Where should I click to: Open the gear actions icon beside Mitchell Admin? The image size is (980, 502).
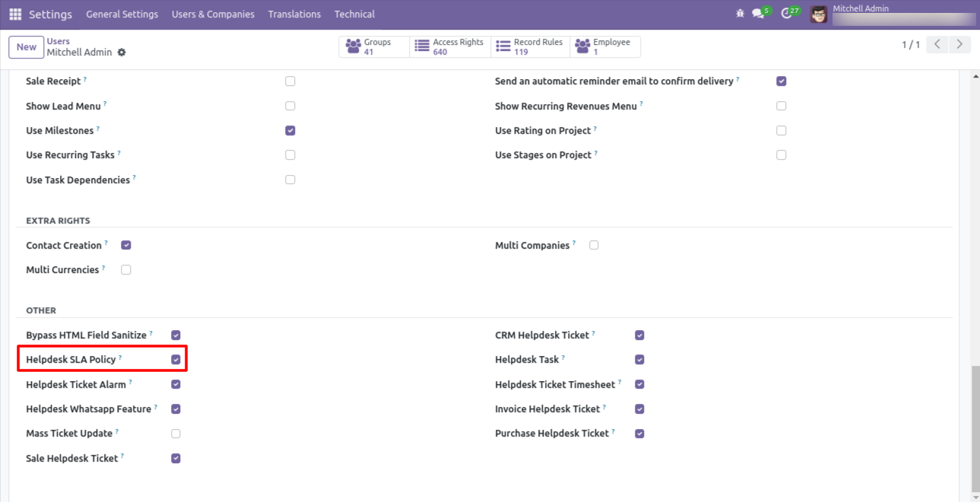[x=122, y=52]
